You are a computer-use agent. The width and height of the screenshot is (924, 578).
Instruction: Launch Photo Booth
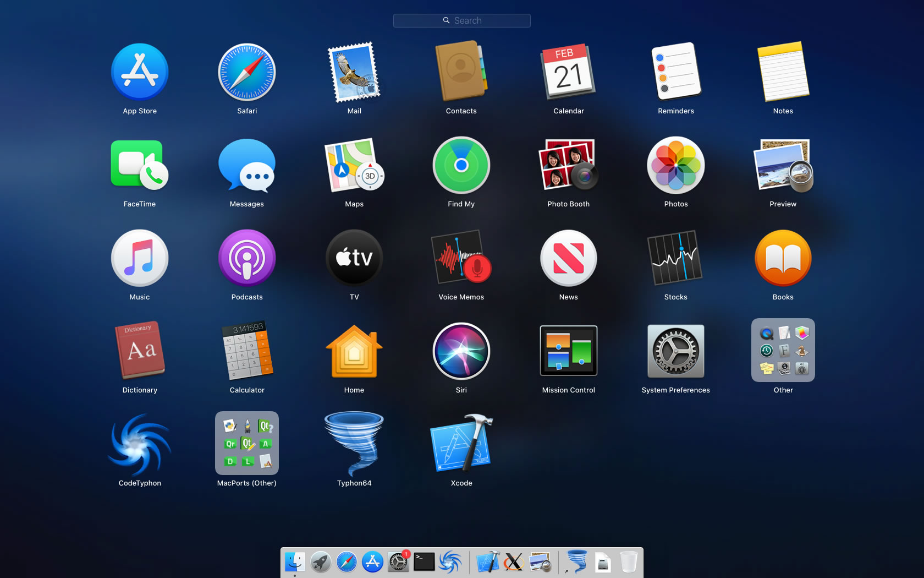[569, 164]
